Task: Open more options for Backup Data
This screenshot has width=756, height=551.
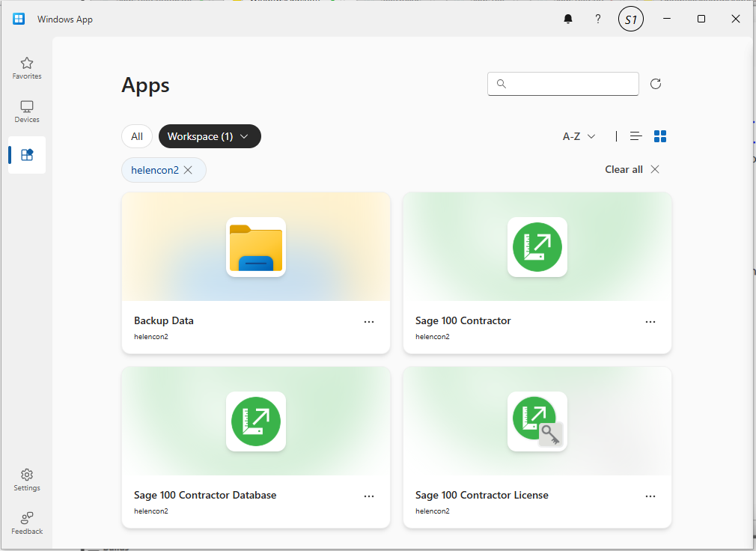Action: pyautogui.click(x=369, y=321)
